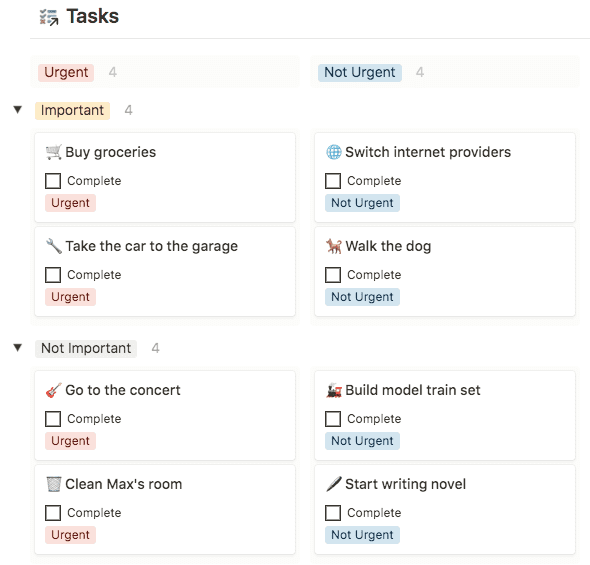
Task: Collapse the Not Important group
Action: (x=18, y=348)
